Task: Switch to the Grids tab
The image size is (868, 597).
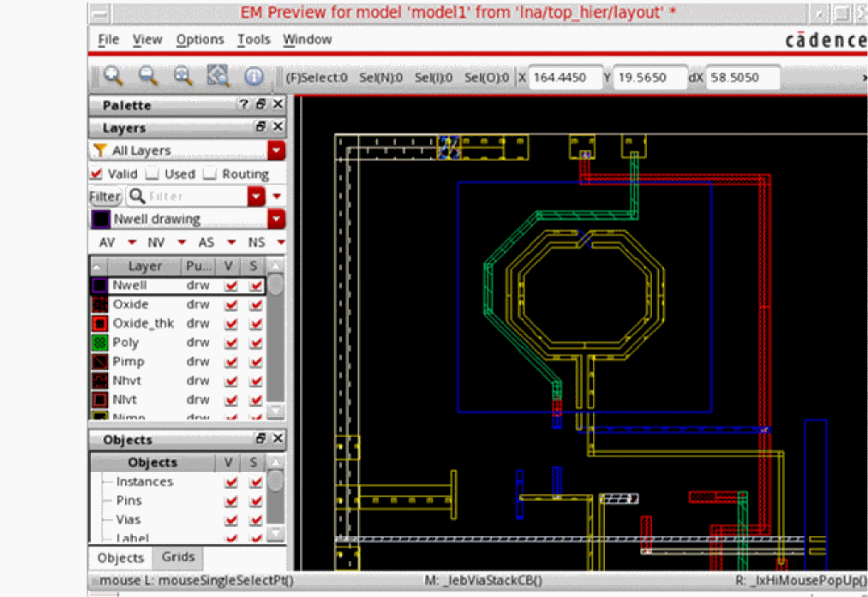Action: [x=178, y=557]
